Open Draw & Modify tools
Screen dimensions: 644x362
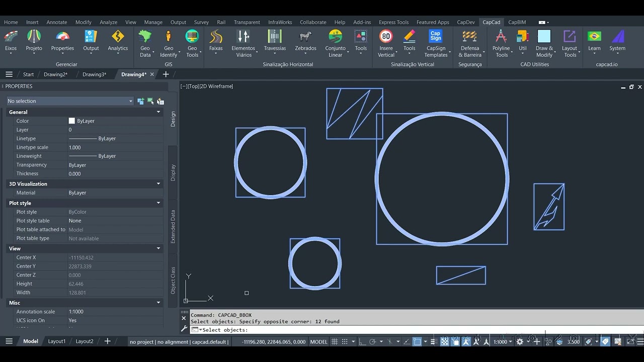click(544, 44)
